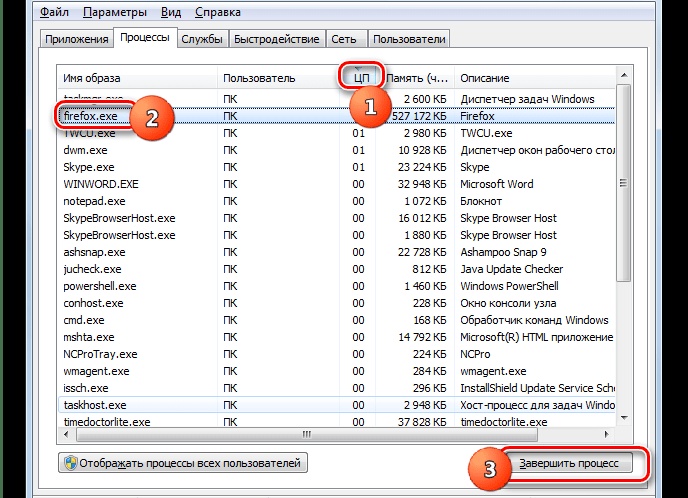Click the 22 728 КБ memory value
The height and width of the screenshot is (498, 688).
(x=422, y=253)
